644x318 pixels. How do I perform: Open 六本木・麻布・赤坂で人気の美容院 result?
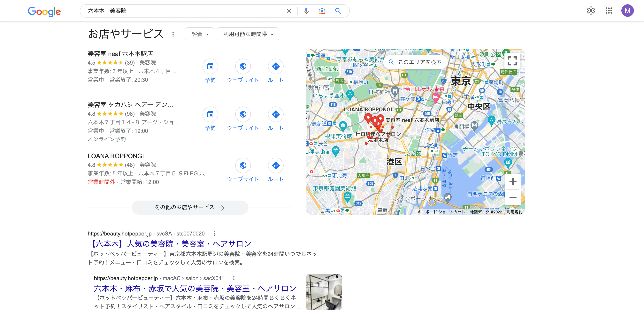coord(195,289)
